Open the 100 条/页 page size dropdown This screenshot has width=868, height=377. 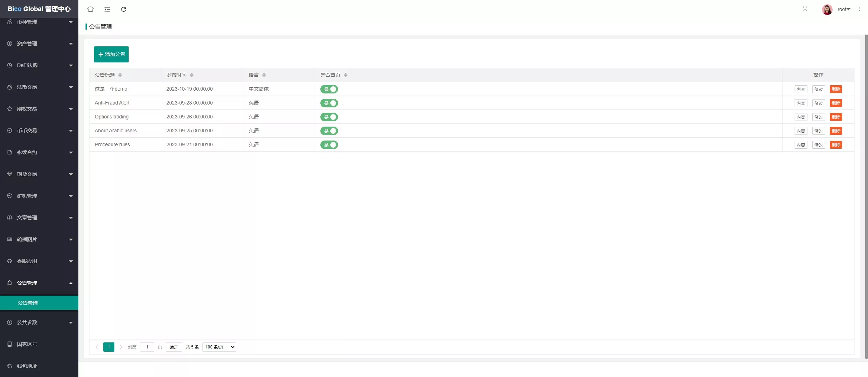click(219, 347)
